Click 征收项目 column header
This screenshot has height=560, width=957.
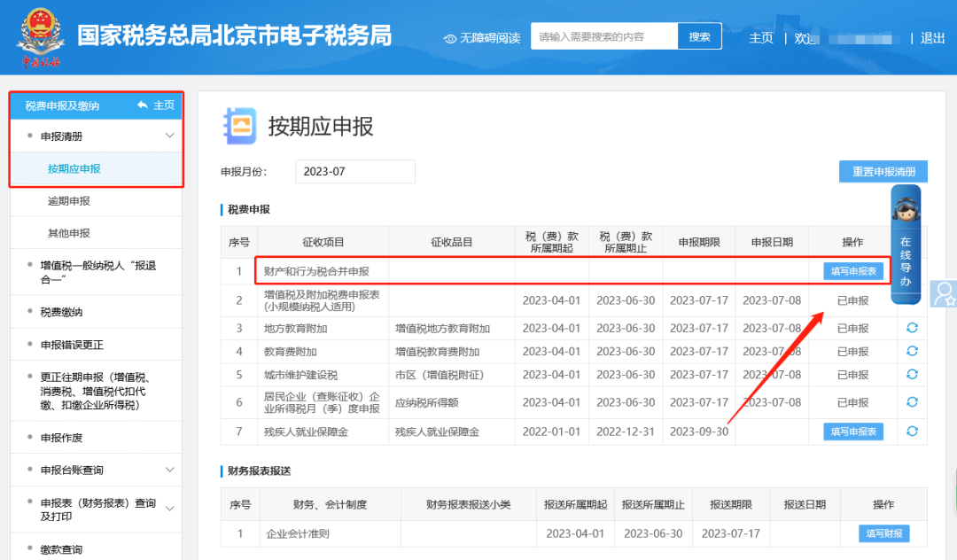(323, 242)
